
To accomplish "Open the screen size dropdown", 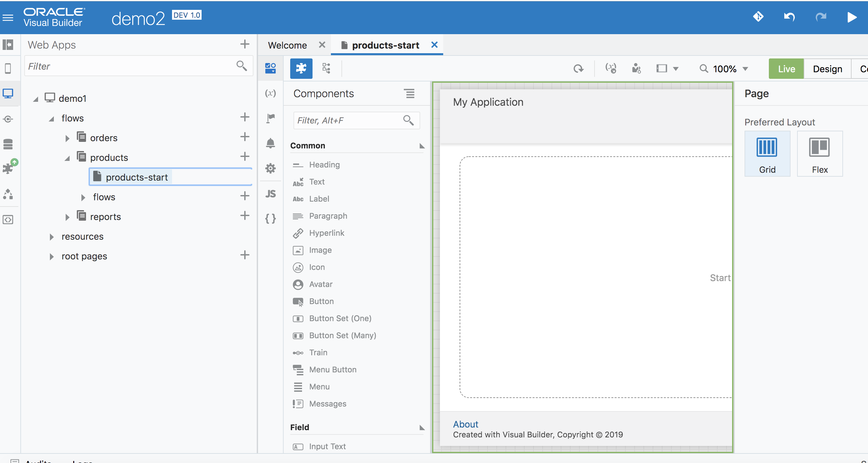I will [x=667, y=69].
